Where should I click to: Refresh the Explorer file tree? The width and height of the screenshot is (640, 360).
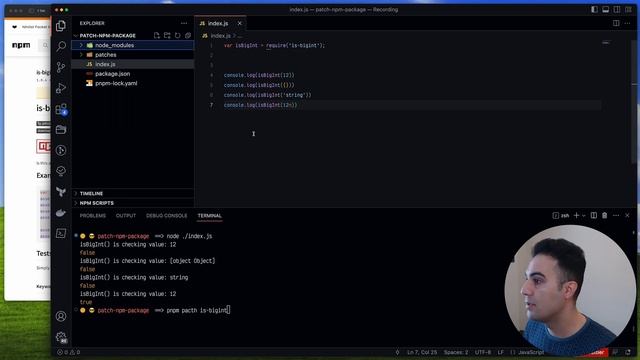point(178,36)
